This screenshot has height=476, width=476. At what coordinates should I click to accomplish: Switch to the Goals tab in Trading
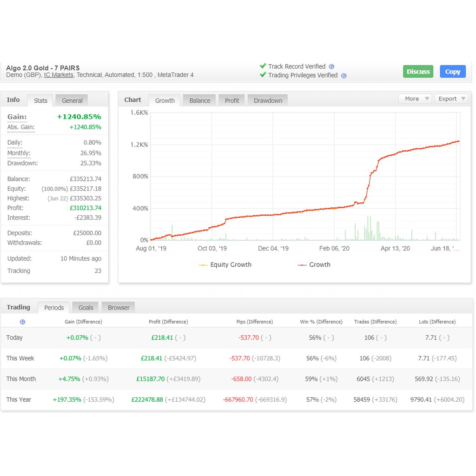point(86,308)
